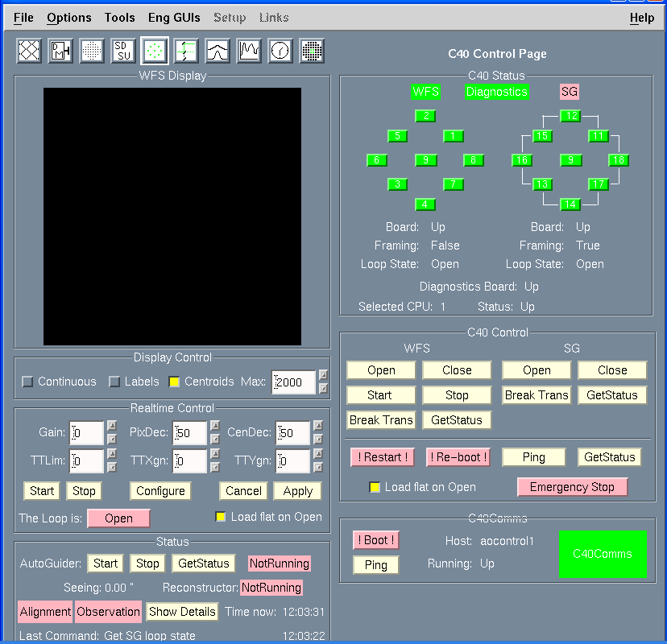Decrease CenDec value with down arrow
This screenshot has width=667, height=644.
318,440
